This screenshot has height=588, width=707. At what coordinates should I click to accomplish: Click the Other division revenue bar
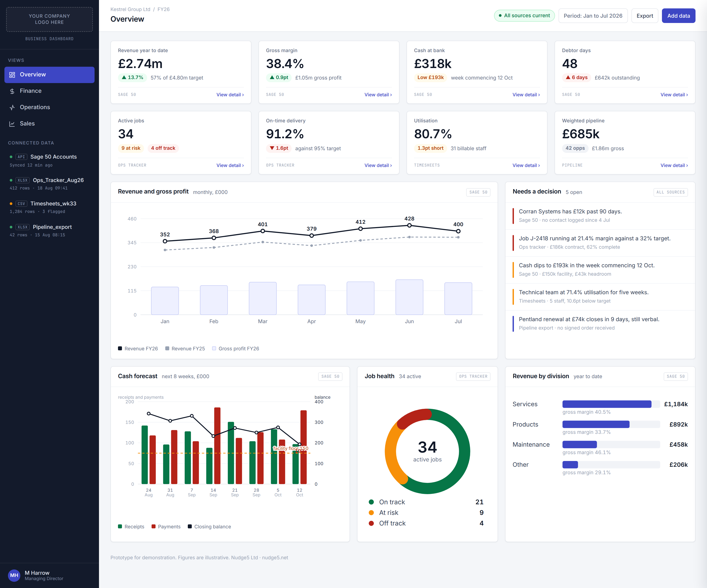(x=570, y=465)
